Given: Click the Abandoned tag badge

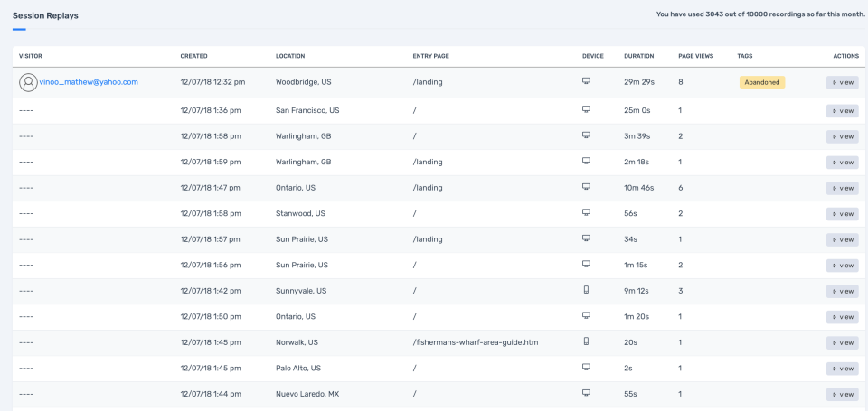Looking at the screenshot, I should click(x=762, y=82).
